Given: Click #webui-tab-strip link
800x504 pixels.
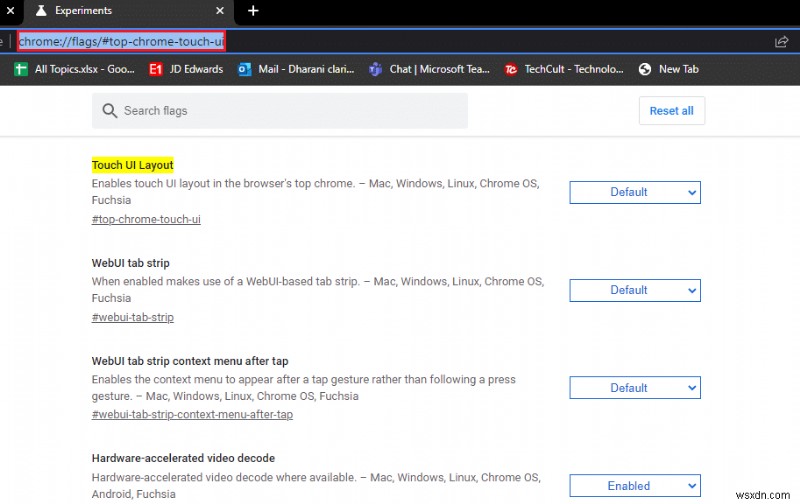Looking at the screenshot, I should pos(133,317).
